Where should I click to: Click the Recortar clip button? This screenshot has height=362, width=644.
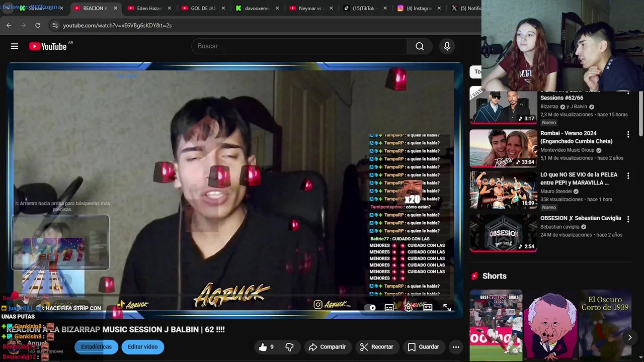pos(377,347)
